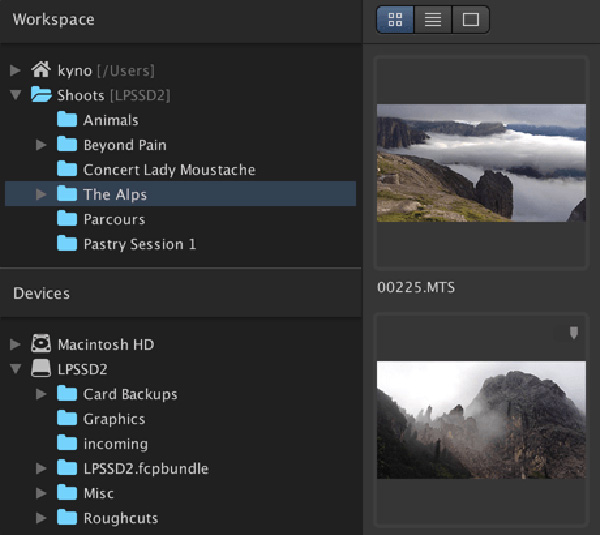
Task: Expand the Roughcuts folder
Action: pos(41,518)
